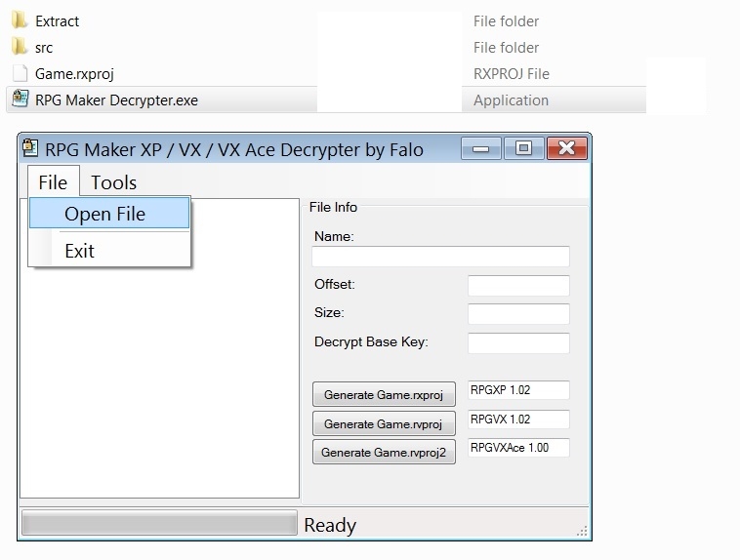This screenshot has width=740, height=560.
Task: Click the File folder type of src
Action: pos(506,48)
